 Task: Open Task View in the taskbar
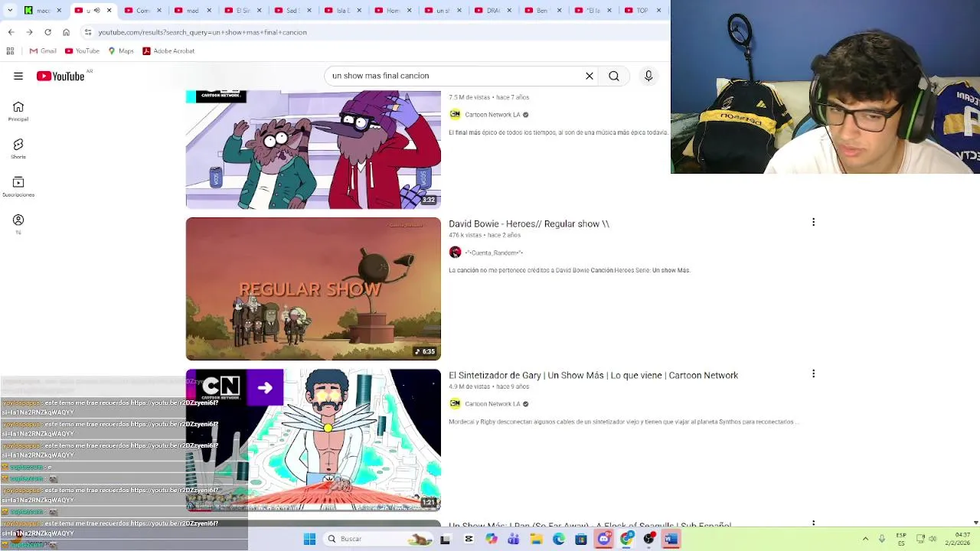445,539
